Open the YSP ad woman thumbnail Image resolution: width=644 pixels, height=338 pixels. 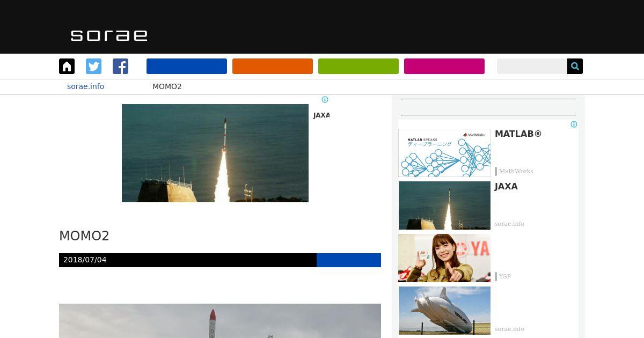pyautogui.click(x=444, y=258)
